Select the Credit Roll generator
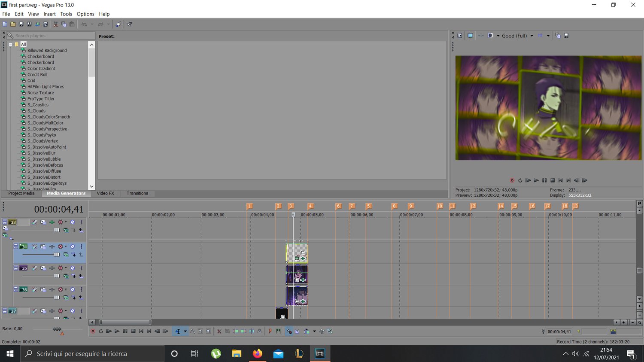Screen dimensions: 644x362 point(37,75)
